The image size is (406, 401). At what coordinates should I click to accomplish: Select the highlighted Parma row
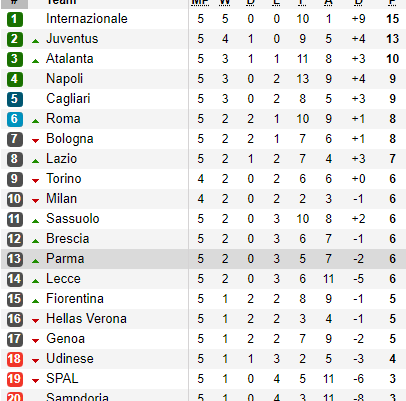click(x=203, y=259)
